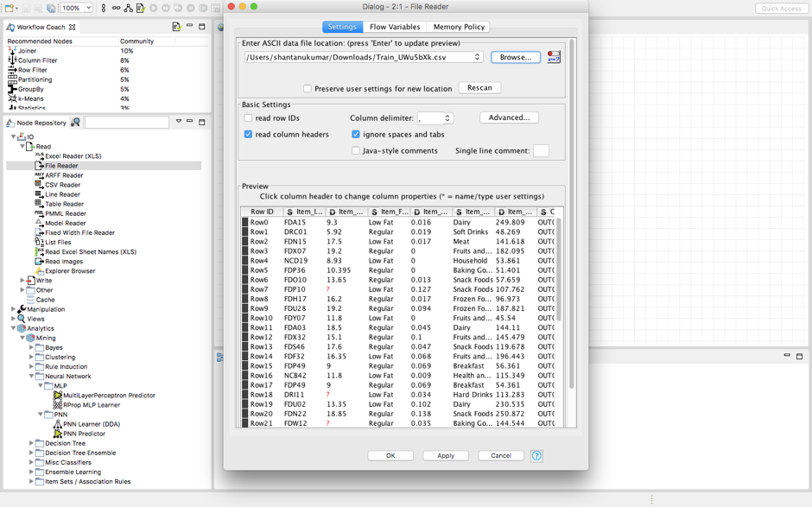The width and height of the screenshot is (812, 507).
Task: Open the Column delimiter dropdown
Action: (x=447, y=118)
